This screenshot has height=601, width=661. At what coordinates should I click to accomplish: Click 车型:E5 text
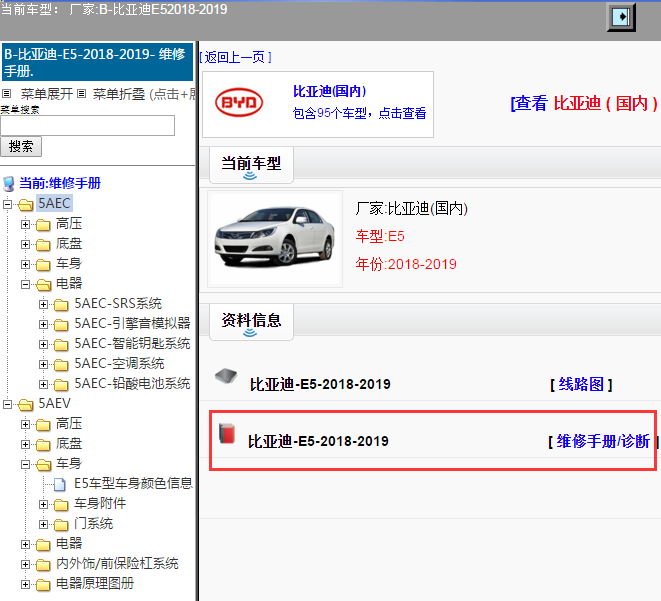click(x=380, y=236)
